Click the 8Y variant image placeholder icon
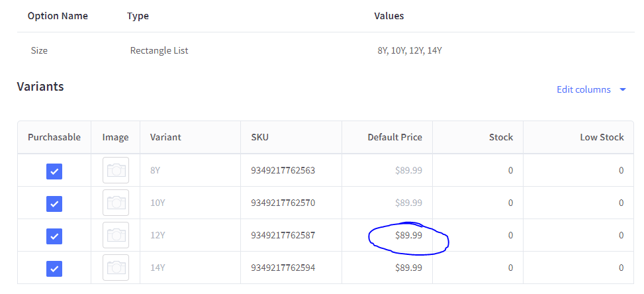 point(116,171)
